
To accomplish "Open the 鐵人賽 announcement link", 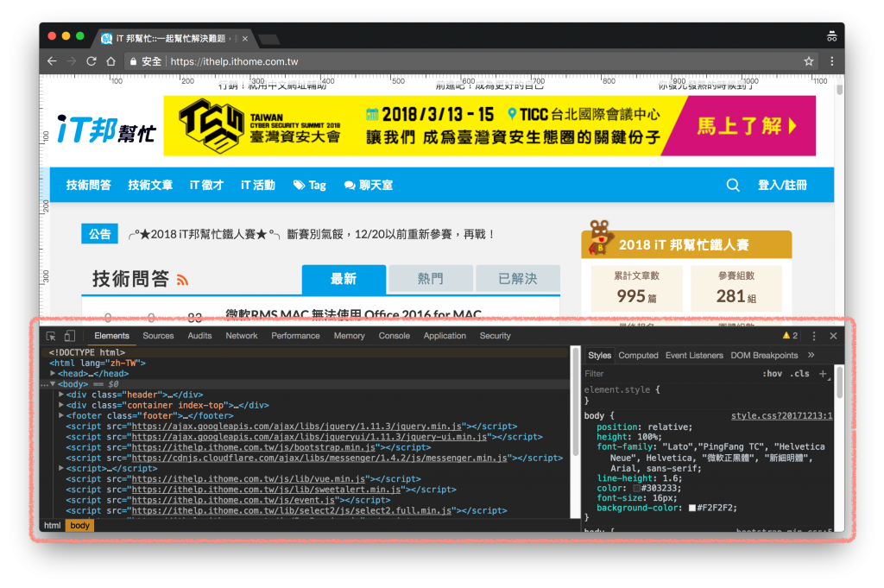I will [x=312, y=234].
